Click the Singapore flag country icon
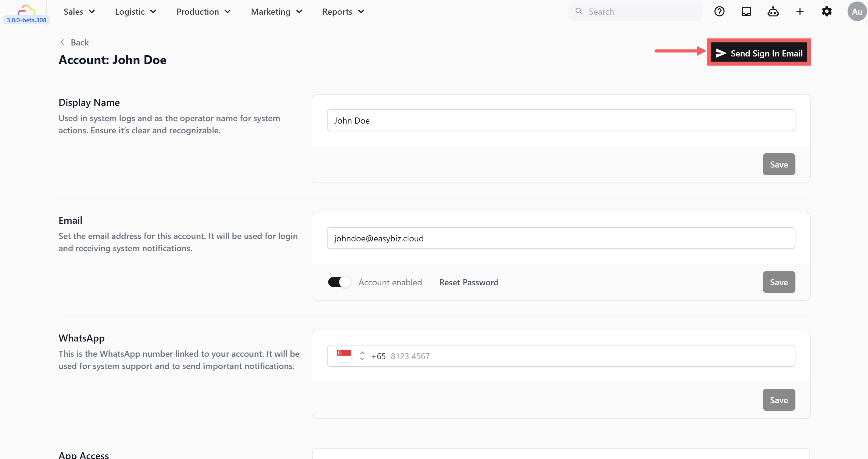Image resolution: width=868 pixels, height=459 pixels. click(344, 356)
